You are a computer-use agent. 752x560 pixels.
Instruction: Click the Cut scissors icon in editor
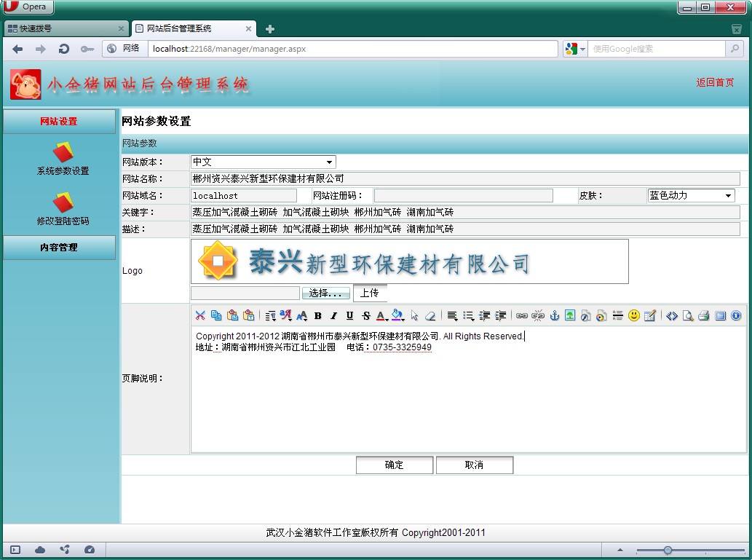[200, 315]
